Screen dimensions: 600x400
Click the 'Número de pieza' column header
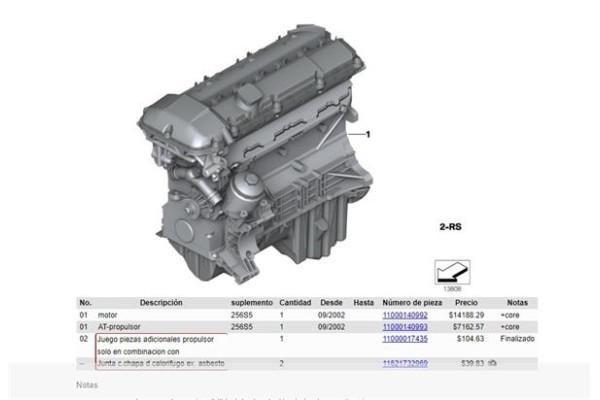(x=412, y=303)
